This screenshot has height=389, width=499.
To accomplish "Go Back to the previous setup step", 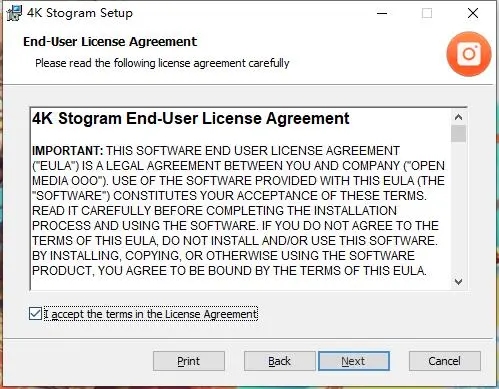I will point(279,361).
